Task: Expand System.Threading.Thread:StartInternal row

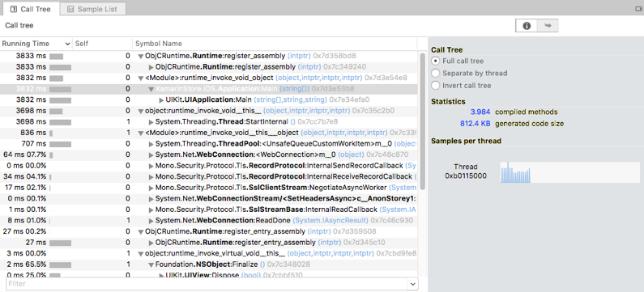Action: [x=151, y=122]
